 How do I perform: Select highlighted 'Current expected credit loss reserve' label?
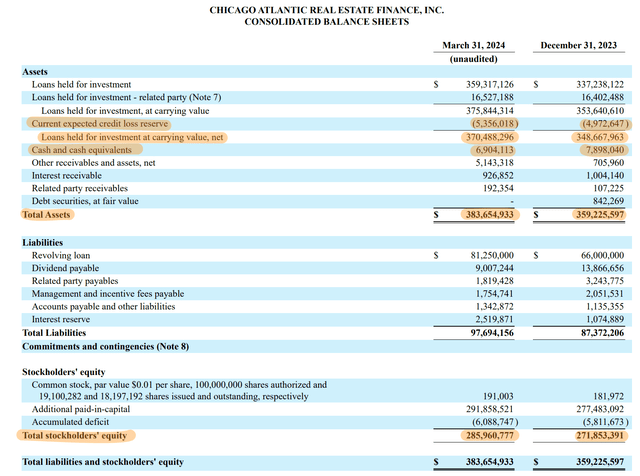(x=100, y=124)
